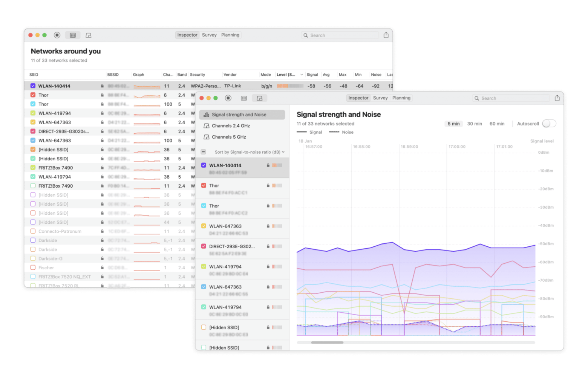Toggle the Autoscroll switch
The image size is (588, 385).
click(549, 124)
